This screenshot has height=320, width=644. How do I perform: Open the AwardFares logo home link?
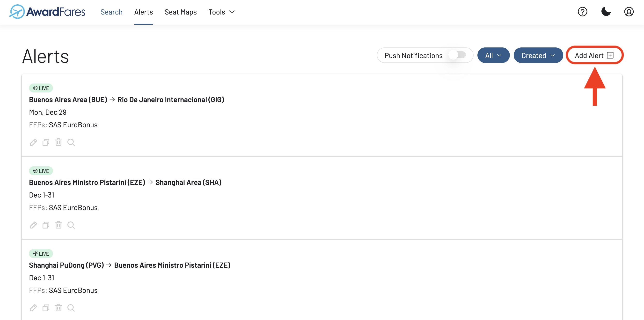(47, 12)
